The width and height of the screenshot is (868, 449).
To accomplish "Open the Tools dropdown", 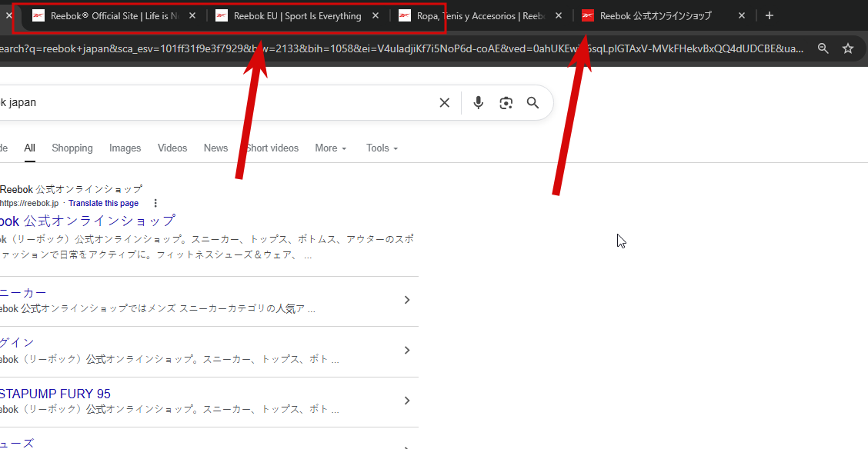I will pyautogui.click(x=382, y=148).
